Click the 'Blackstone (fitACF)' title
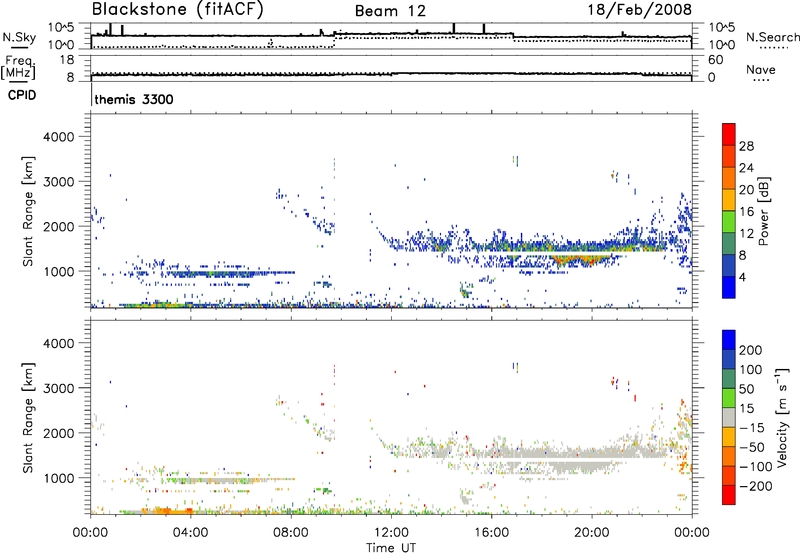This screenshot has width=800, height=554. tap(177, 9)
